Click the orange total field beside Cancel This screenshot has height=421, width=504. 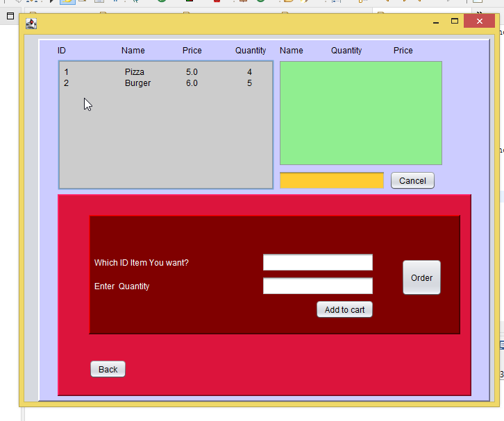click(331, 180)
